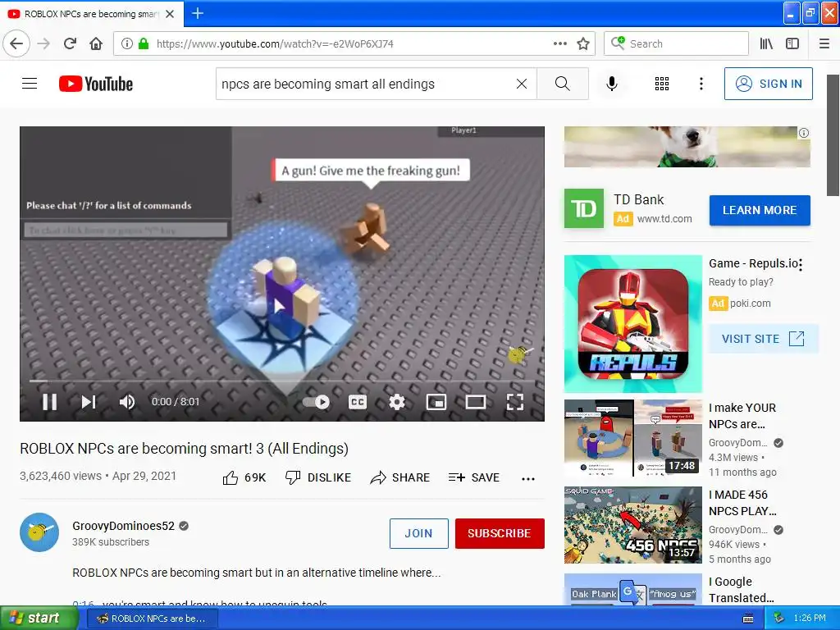Go forward with browser forward arrow

(44, 44)
